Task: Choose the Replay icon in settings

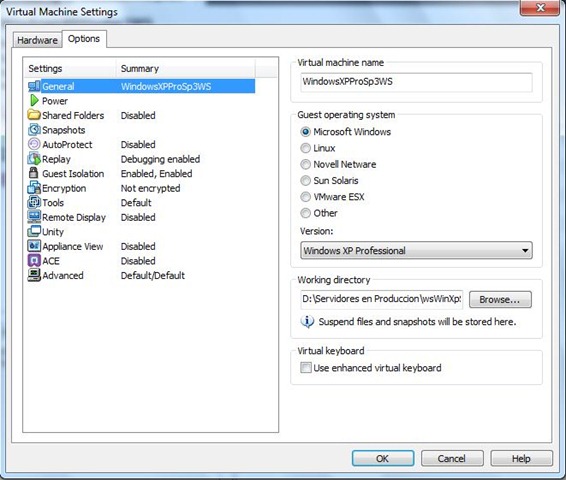Action: pyautogui.click(x=34, y=159)
